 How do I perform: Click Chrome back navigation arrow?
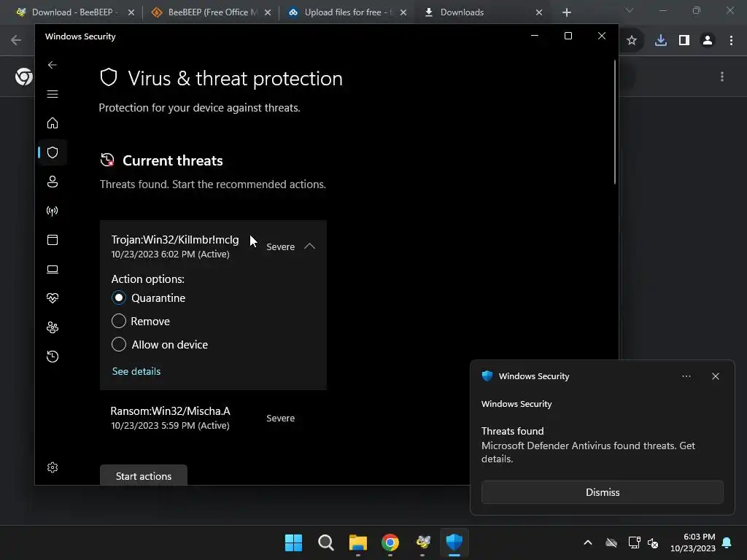[16, 41]
